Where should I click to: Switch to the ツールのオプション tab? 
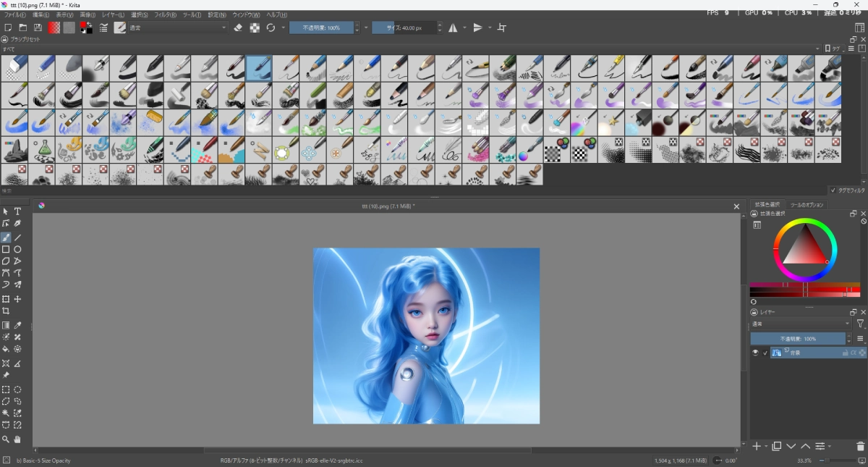[x=807, y=205]
